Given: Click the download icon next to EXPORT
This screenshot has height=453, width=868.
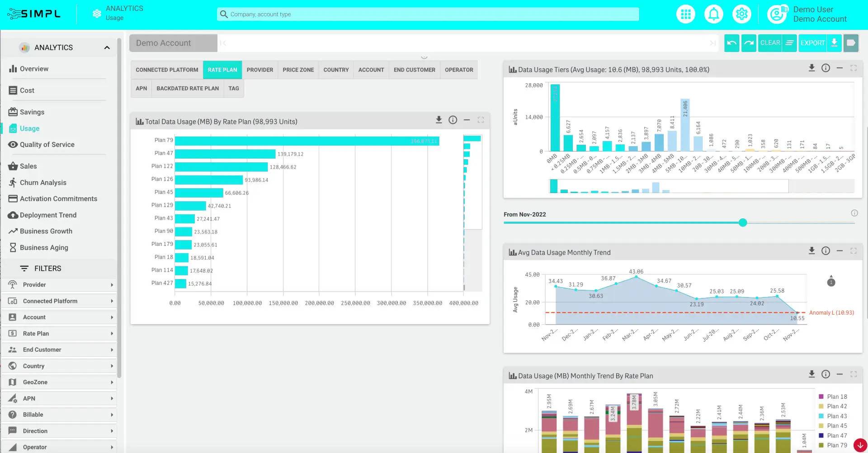Looking at the screenshot, I should click(834, 43).
